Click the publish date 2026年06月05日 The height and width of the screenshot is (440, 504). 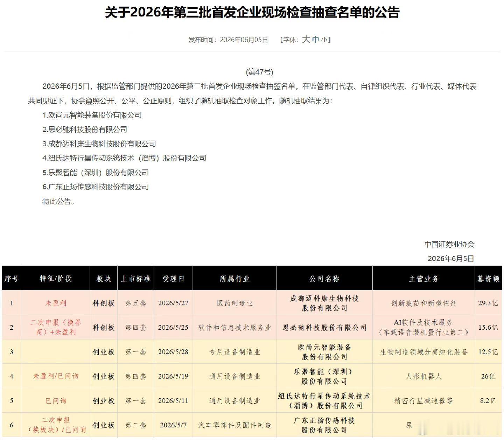coord(244,40)
